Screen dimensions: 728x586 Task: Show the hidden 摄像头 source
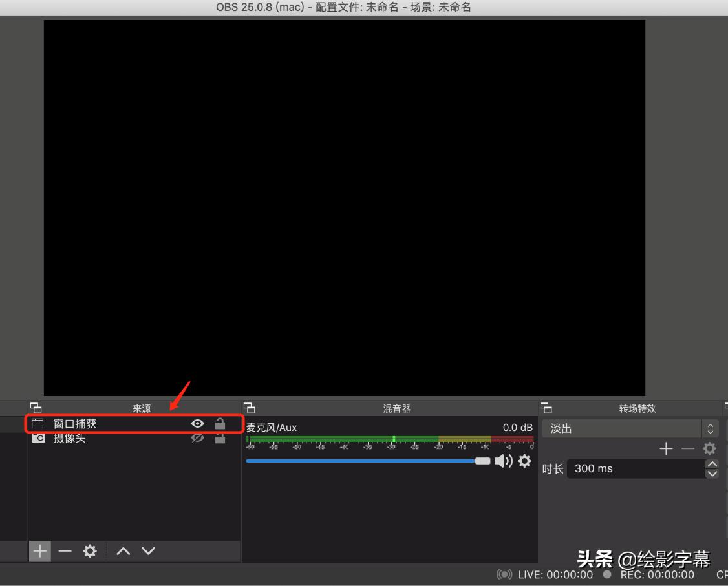click(x=197, y=438)
